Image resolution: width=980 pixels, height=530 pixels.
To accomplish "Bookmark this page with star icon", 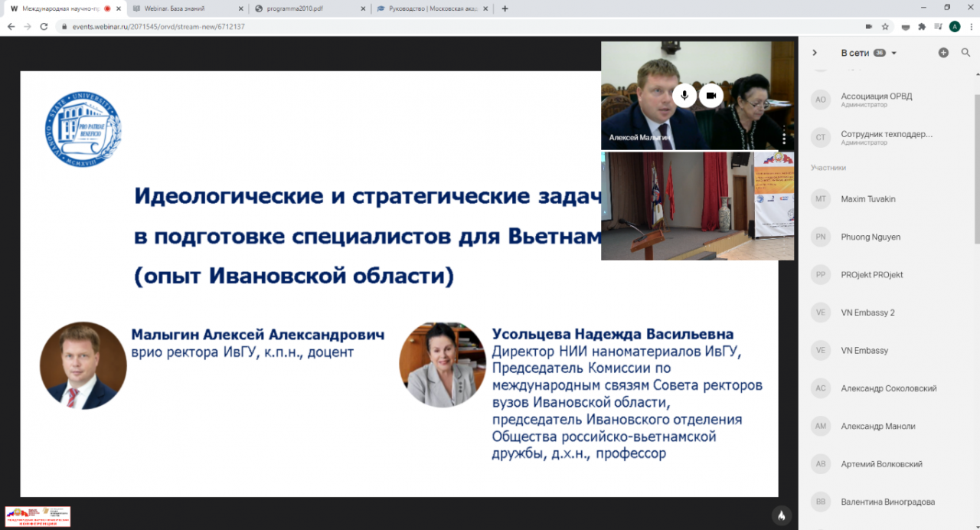I will pos(885,26).
